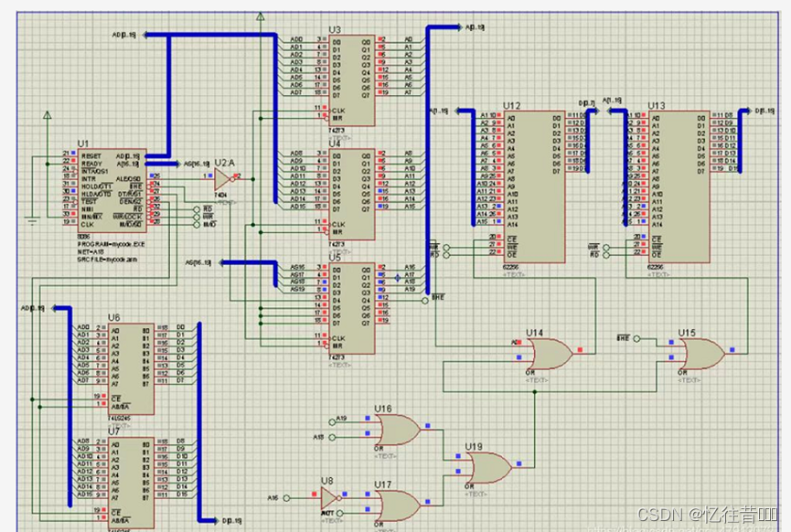This screenshot has height=532, width=791.
Task: Select the U13 62256 RAM chip
Action: coord(679,186)
